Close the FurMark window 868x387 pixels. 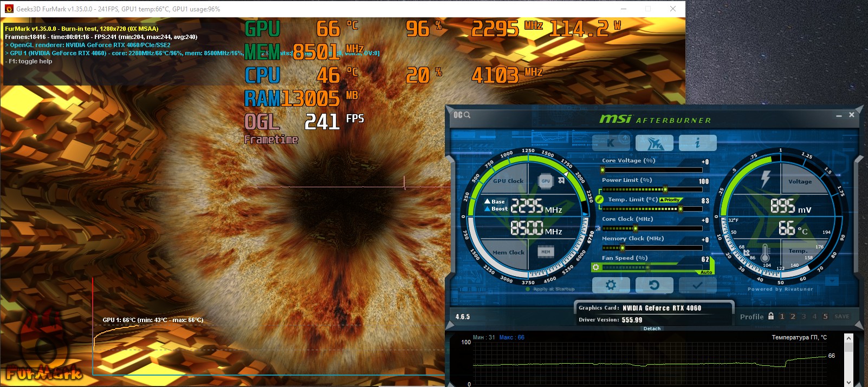click(672, 9)
